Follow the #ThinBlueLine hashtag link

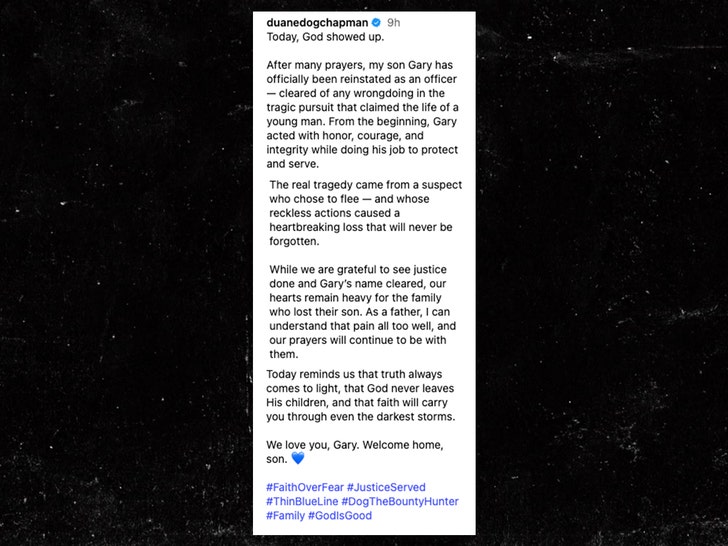click(301, 501)
